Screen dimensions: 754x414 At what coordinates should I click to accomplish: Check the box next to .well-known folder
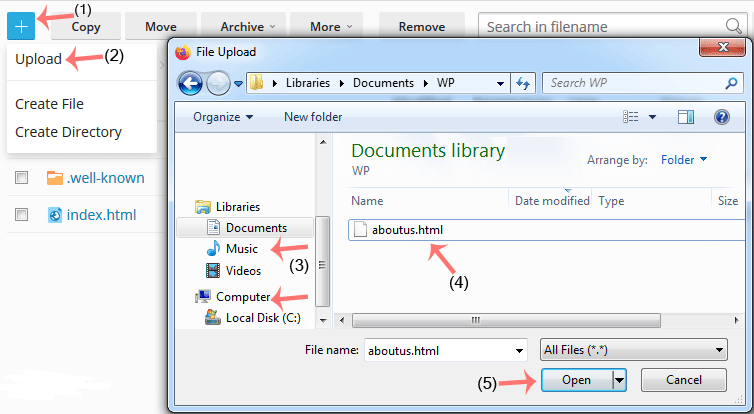coord(21,178)
